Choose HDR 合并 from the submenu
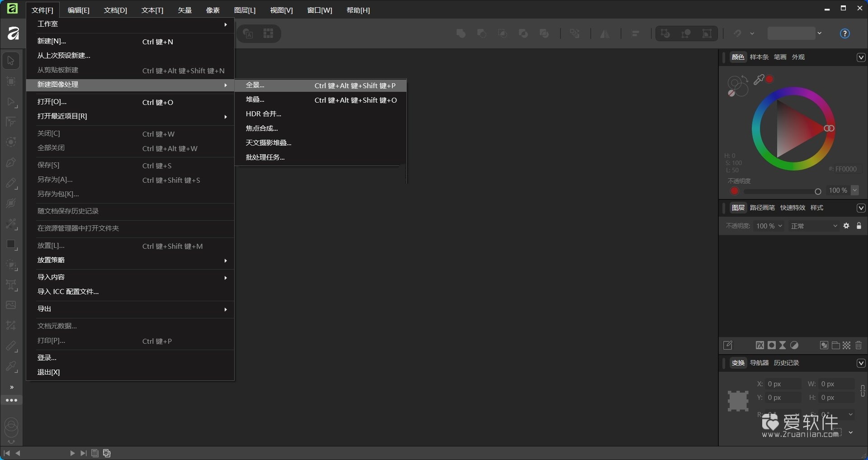This screenshot has height=460, width=868. click(264, 114)
